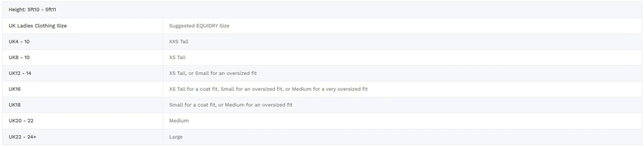
Task: Click the UK20 - 22 row label
Action: pos(21,121)
